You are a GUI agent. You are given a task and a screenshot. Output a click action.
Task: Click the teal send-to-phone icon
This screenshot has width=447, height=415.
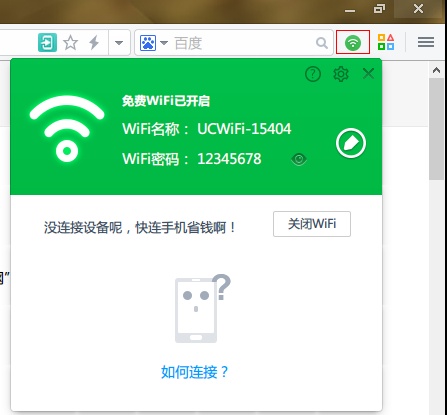click(47, 42)
